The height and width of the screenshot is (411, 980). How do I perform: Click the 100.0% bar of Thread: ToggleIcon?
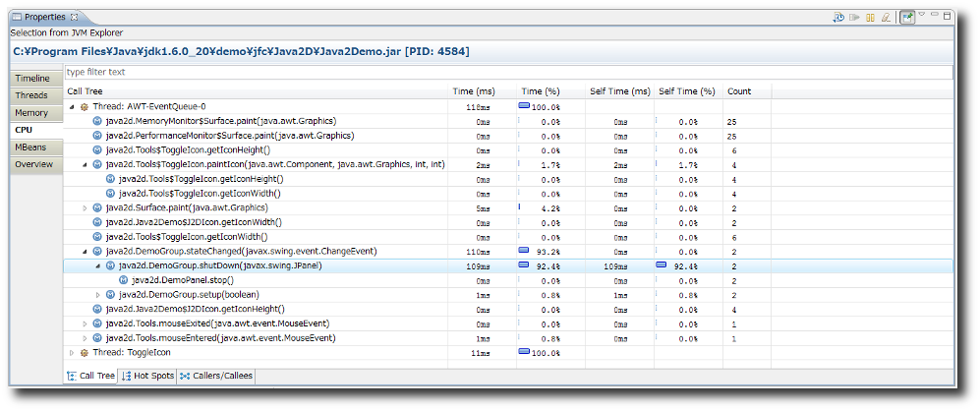click(524, 352)
